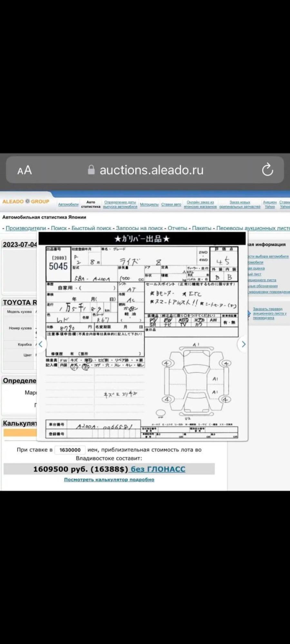Tap the auctions.aleado.ru address field
Viewport: 290px width, 644px height.
click(x=151, y=170)
